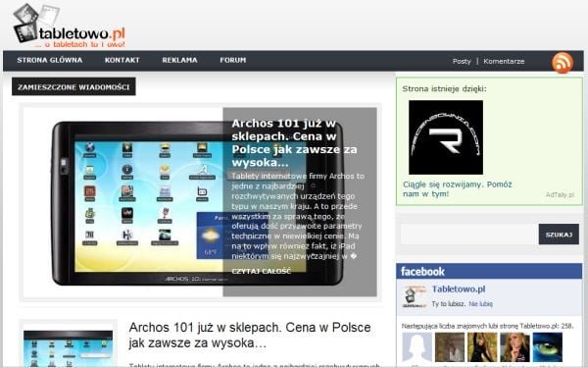Screen dimensions: 588x368
Task: Click the Posty feed link
Action: 462,61
